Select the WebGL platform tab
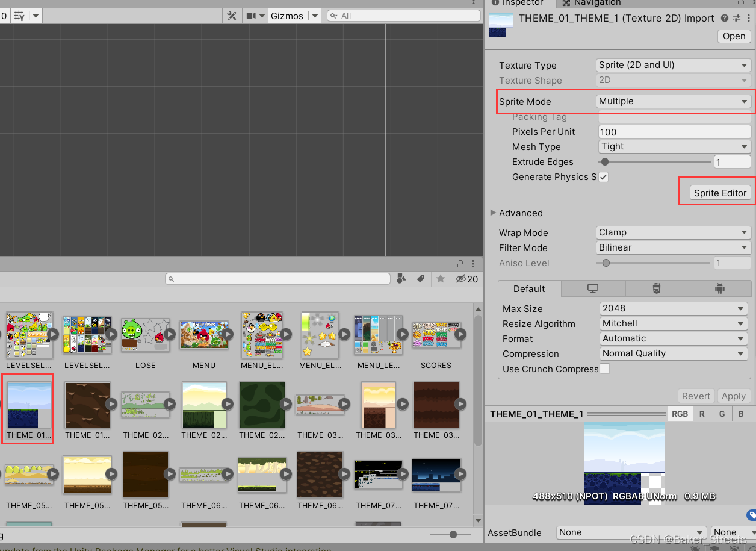This screenshot has height=551, width=756. click(x=657, y=289)
